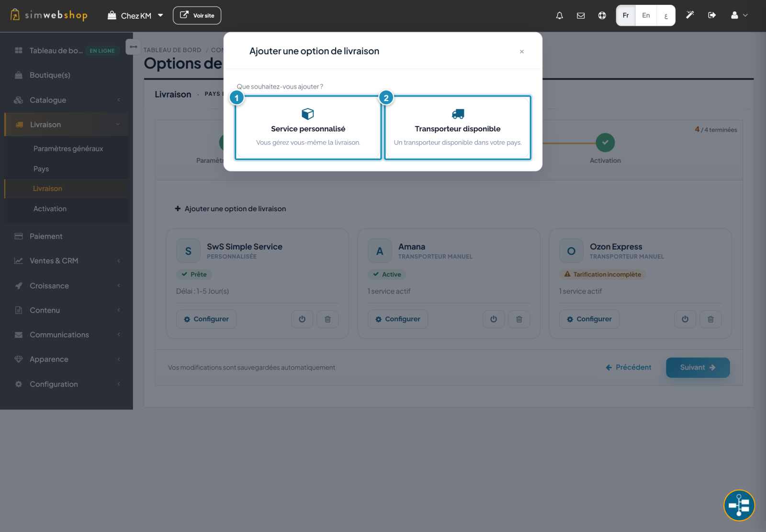Click the help lifebuoy icon

pos(602,15)
